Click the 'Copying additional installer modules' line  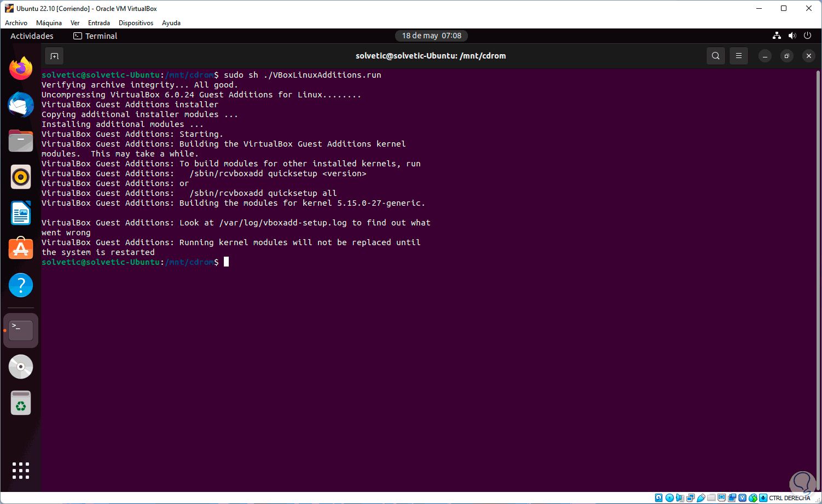tap(140, 114)
